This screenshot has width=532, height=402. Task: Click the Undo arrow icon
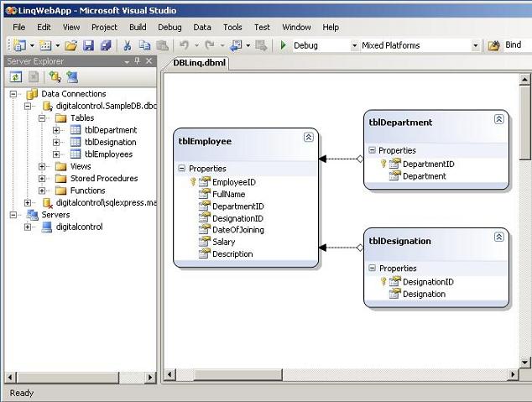point(184,45)
